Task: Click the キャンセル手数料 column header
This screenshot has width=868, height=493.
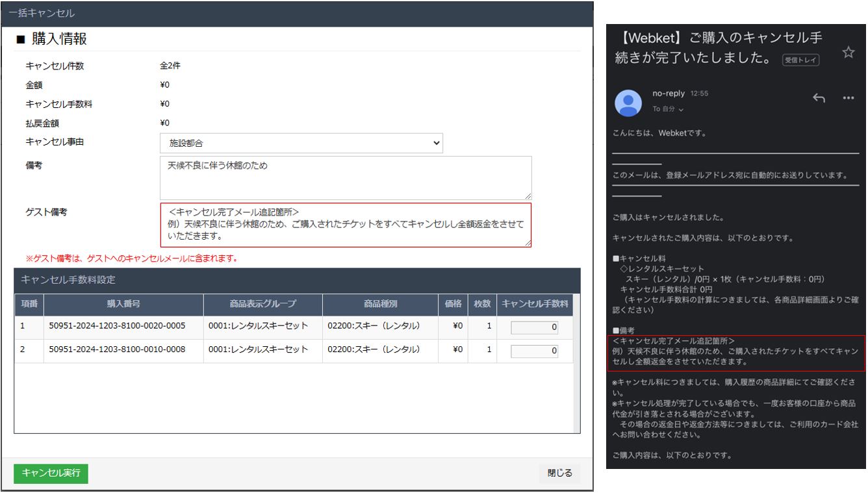Action: [535, 305]
